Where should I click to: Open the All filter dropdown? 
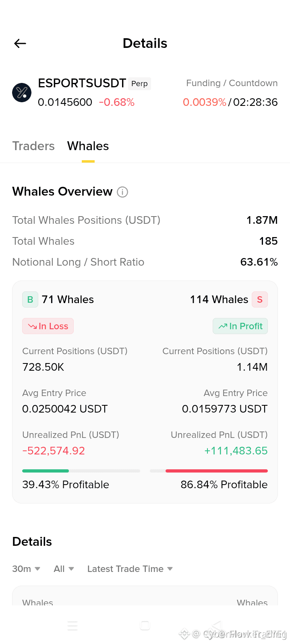[64, 569]
